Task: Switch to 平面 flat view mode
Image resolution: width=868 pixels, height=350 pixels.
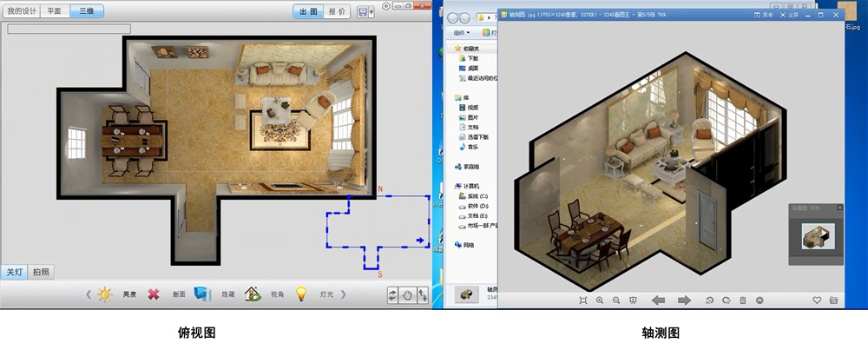Action: click(x=54, y=11)
